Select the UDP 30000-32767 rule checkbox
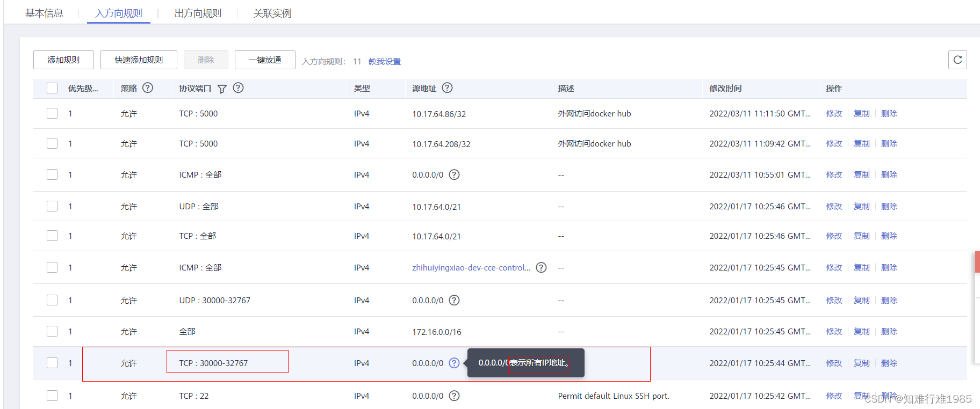980x409 pixels. 52,300
